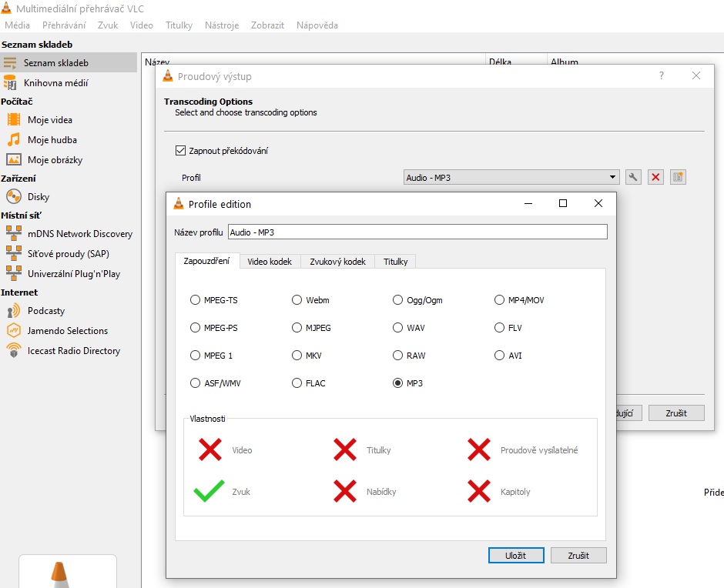This screenshot has height=588, width=724.
Task: Switch to Zvukový kodek tab
Action: 337,262
